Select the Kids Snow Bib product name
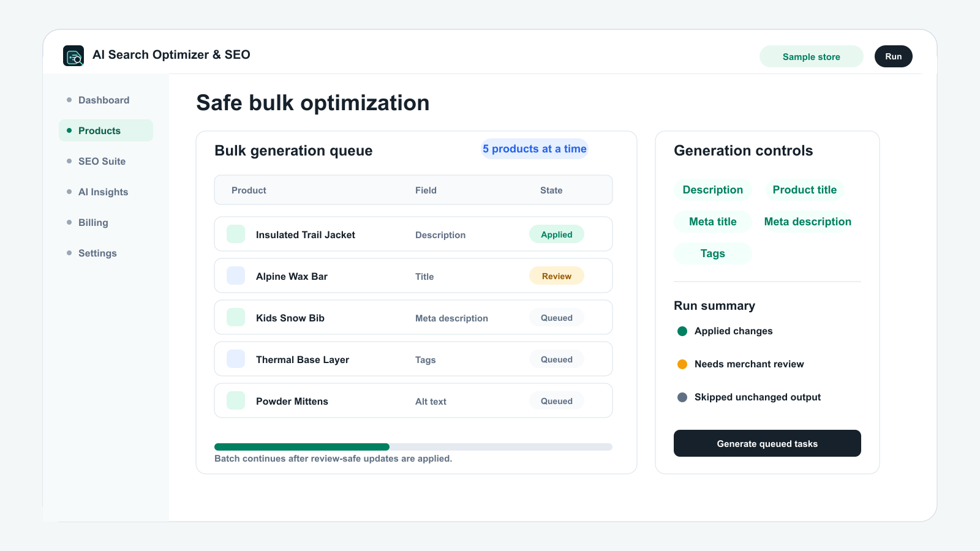The height and width of the screenshot is (551, 980). pos(290,318)
